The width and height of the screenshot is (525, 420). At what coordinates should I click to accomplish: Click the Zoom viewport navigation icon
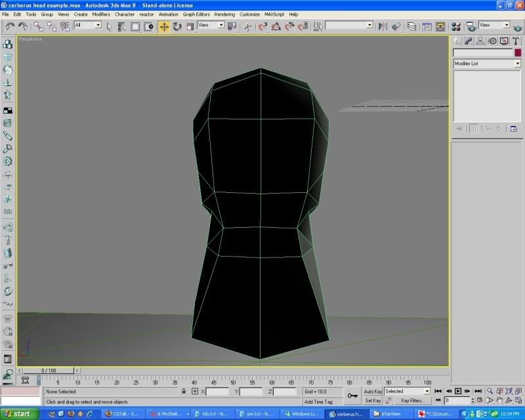[x=489, y=391]
